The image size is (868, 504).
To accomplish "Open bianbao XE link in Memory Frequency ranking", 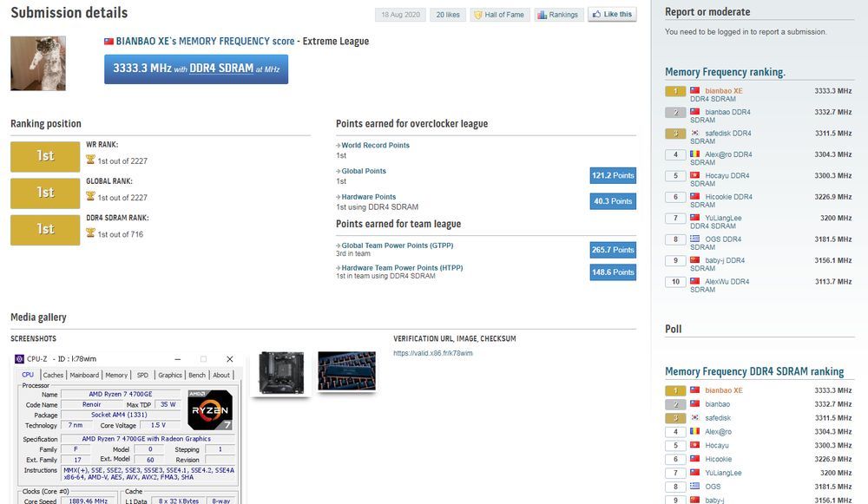I will coord(724,91).
